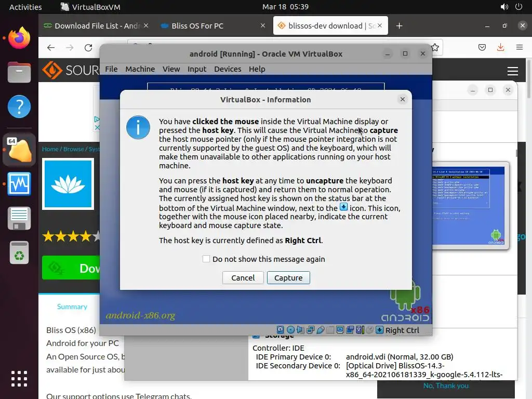Open Firefox downloads arrow icon
532x399 pixels.
pyautogui.click(x=500, y=47)
